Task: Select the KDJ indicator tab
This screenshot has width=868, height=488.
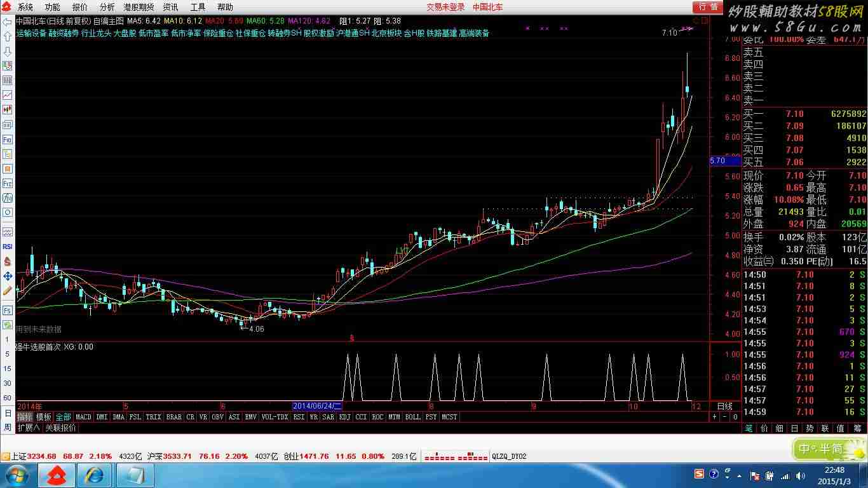Action: click(344, 417)
